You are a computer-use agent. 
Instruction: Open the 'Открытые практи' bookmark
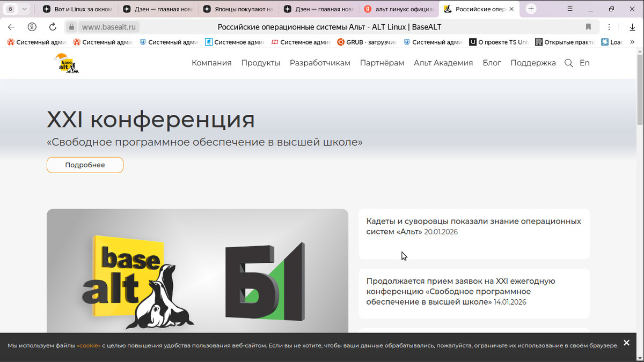tap(565, 42)
